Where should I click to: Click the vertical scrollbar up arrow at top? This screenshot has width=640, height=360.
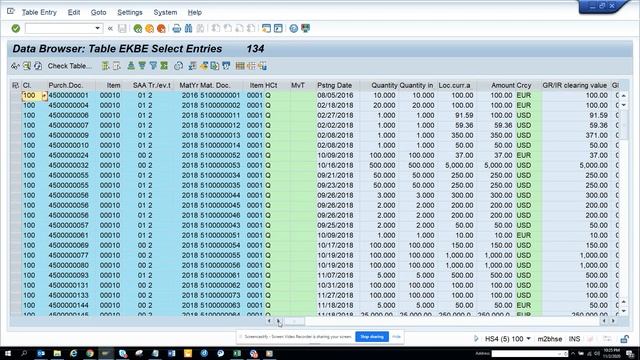624,96
